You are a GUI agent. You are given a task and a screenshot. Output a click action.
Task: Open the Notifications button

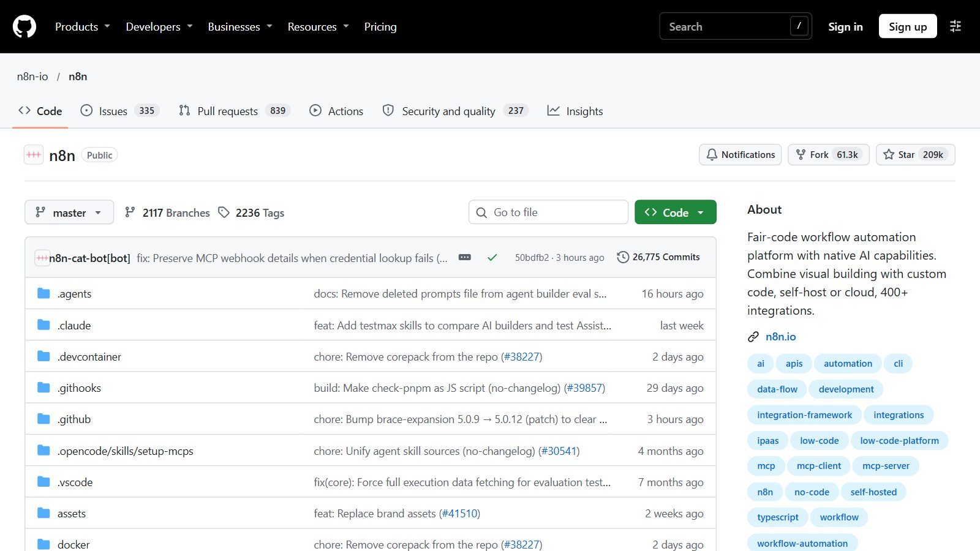point(741,155)
